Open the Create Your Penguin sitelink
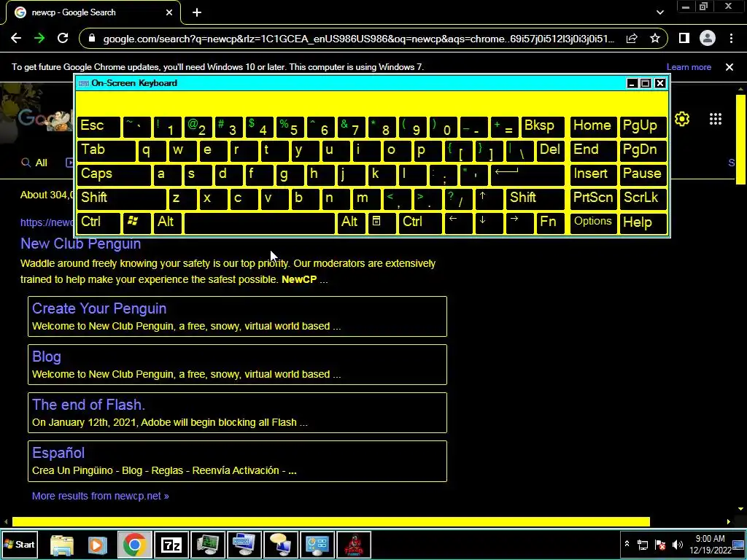 click(99, 308)
